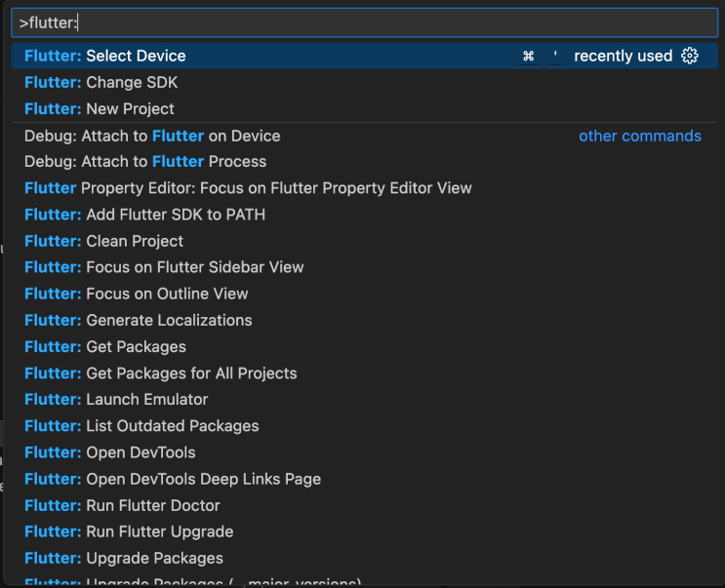Choose Flutter: Get Packages for All Projects
725x588 pixels.
[x=364, y=373]
